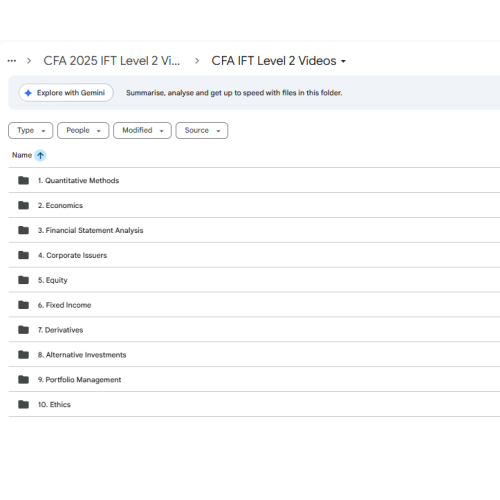Select the Financial Statement Analysis folder icon
This screenshot has height=500, width=500.
coord(23,230)
